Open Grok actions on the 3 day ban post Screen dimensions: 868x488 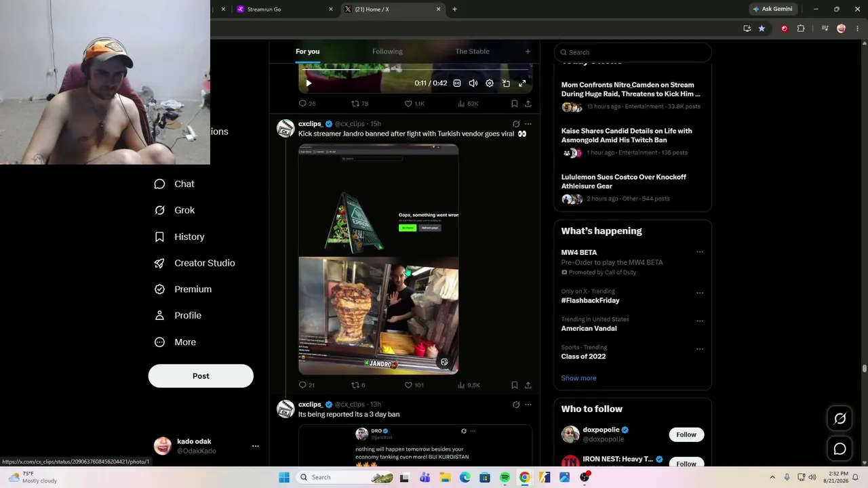516,405
